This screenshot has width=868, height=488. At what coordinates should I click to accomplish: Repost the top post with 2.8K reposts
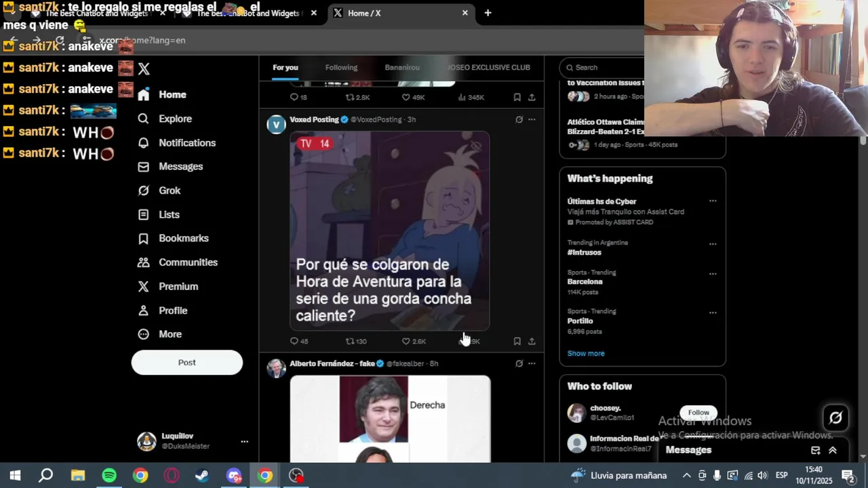(357, 98)
